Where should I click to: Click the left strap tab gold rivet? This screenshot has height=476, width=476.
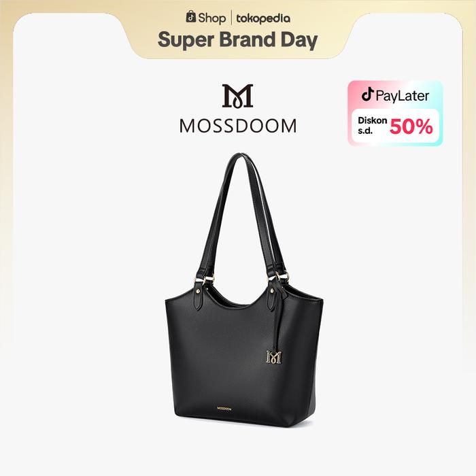pos(199,291)
